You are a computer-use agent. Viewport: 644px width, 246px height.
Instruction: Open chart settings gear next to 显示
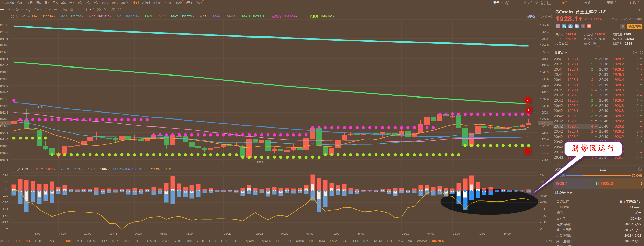pyautogui.click(x=507, y=3)
